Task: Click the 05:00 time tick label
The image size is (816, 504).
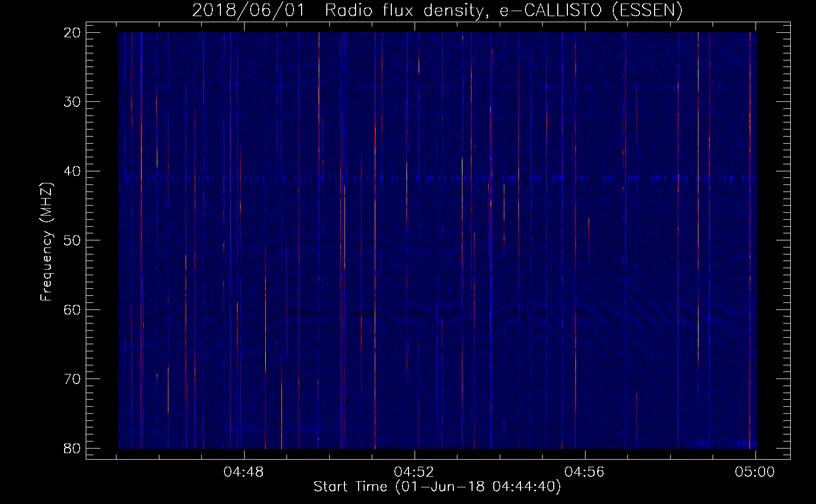Action: coord(755,472)
